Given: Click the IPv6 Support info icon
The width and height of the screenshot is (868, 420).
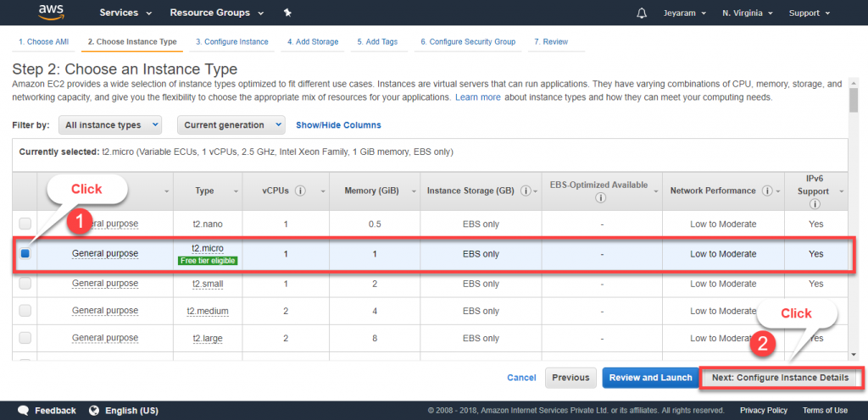Looking at the screenshot, I should 815,204.
